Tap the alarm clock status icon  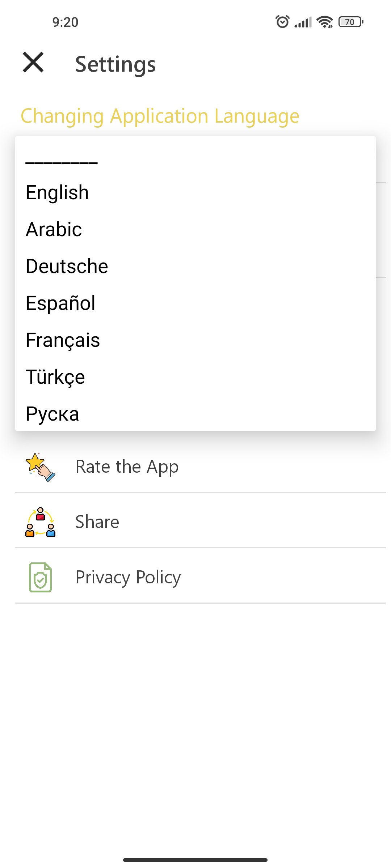click(282, 22)
